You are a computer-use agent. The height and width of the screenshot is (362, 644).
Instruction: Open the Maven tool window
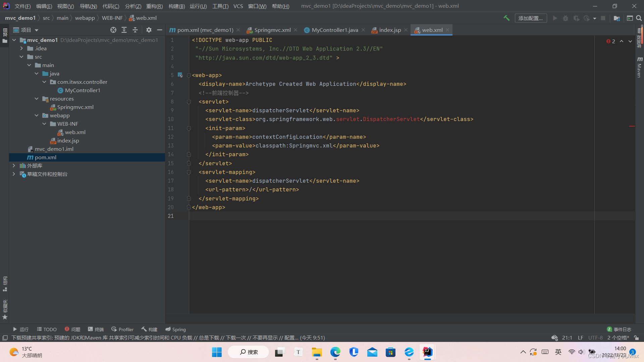point(639,67)
